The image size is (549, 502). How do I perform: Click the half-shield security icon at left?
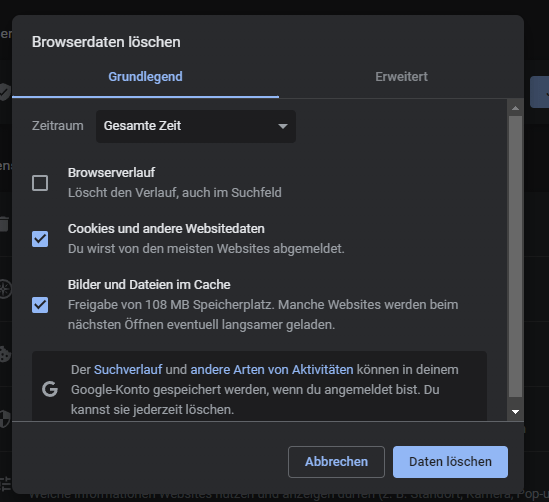coord(5,419)
